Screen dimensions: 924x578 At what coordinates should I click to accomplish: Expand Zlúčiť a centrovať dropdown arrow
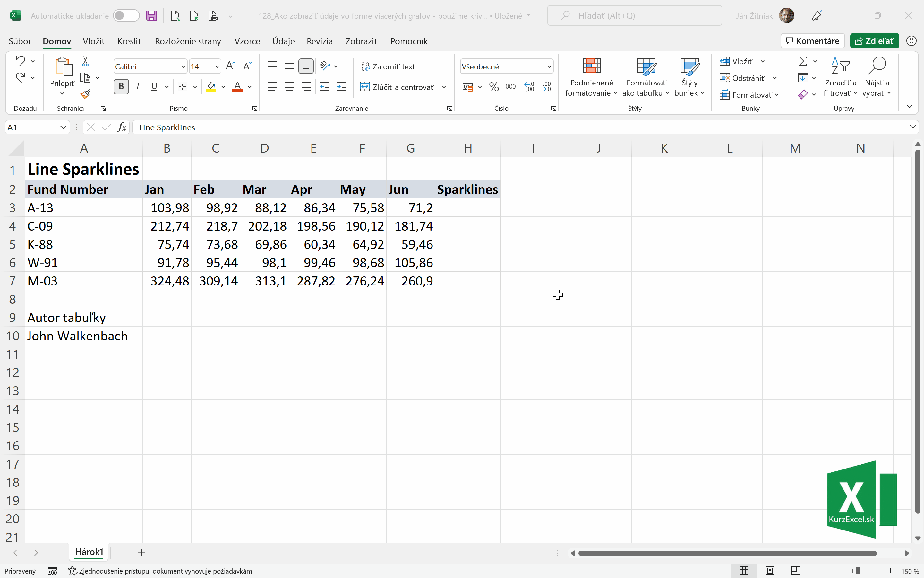(x=444, y=87)
